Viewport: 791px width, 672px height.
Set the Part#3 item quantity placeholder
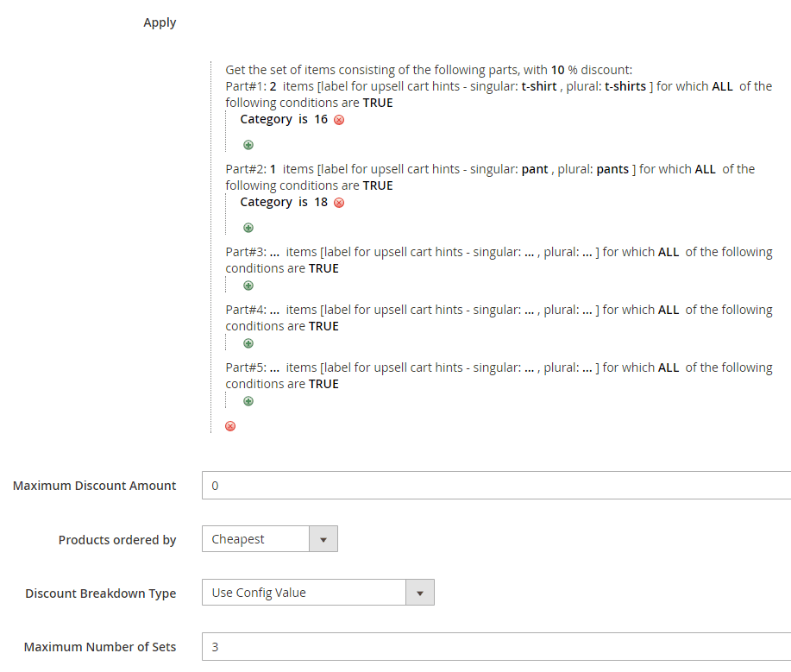[274, 252]
